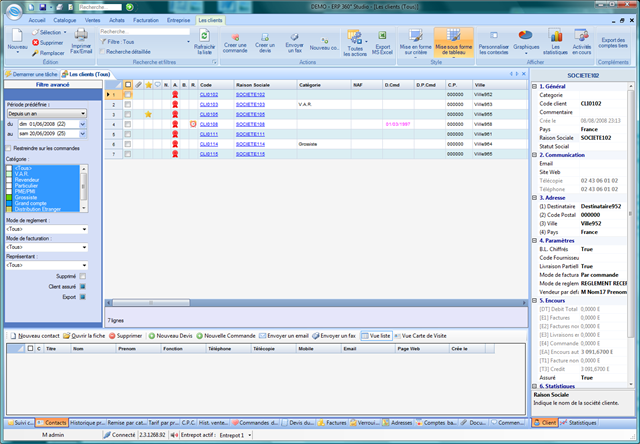Open Période prédéfinie dropdown
Screen dimensions: 640x444
click(47, 113)
